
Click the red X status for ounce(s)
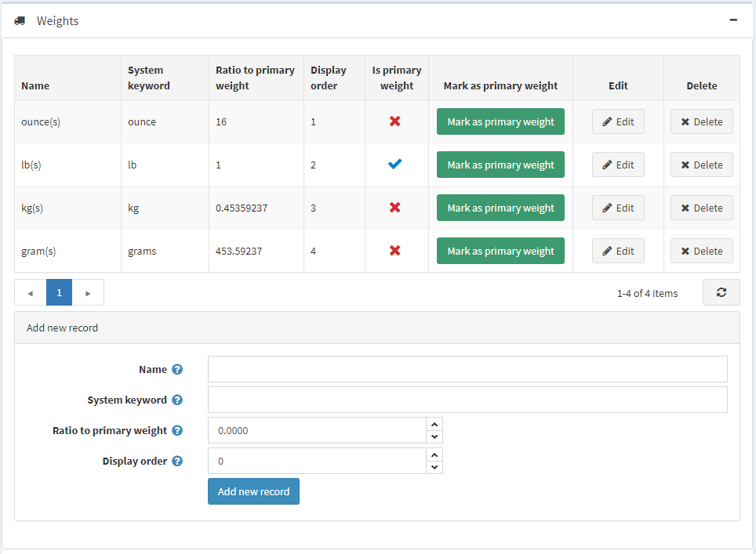[395, 121]
